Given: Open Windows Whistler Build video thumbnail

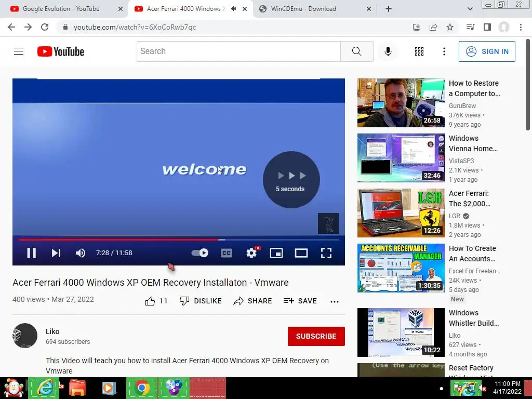Looking at the screenshot, I should click(x=401, y=332).
